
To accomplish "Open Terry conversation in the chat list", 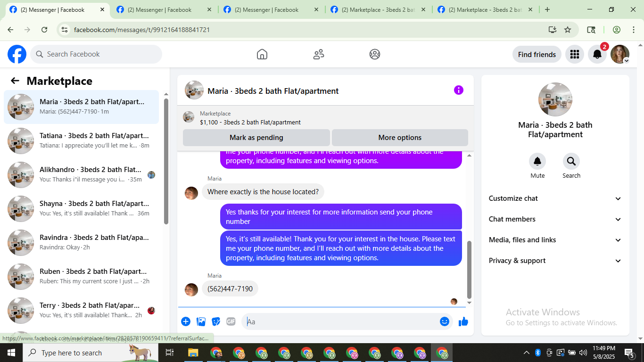I will (82, 311).
